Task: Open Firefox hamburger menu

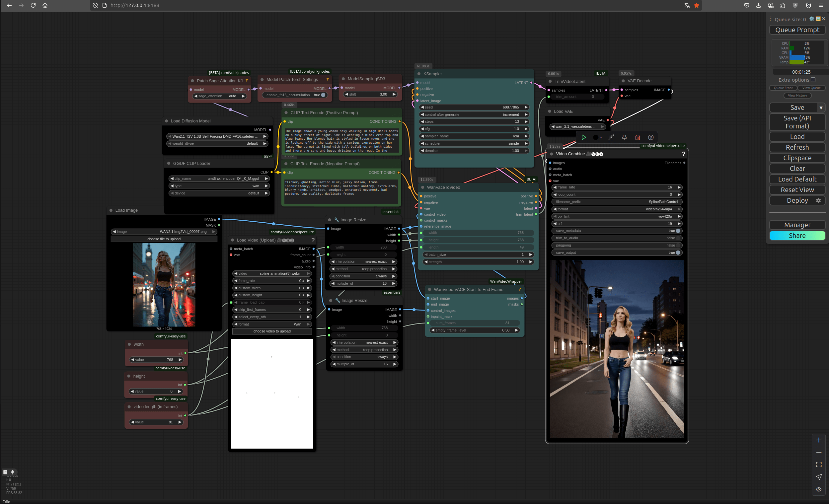Action: coord(821,5)
